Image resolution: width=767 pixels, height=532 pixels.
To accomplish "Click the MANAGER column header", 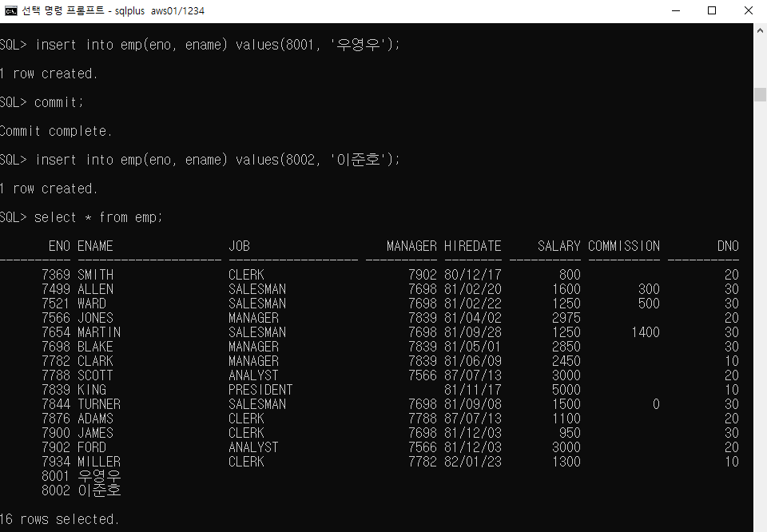I will point(411,246).
